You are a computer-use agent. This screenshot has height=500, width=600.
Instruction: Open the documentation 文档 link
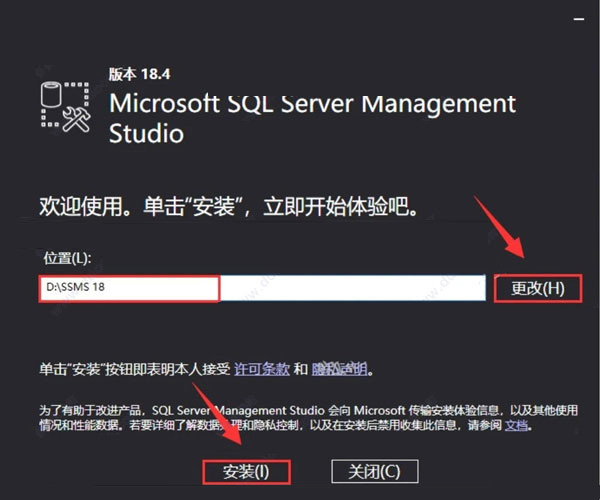point(516,425)
